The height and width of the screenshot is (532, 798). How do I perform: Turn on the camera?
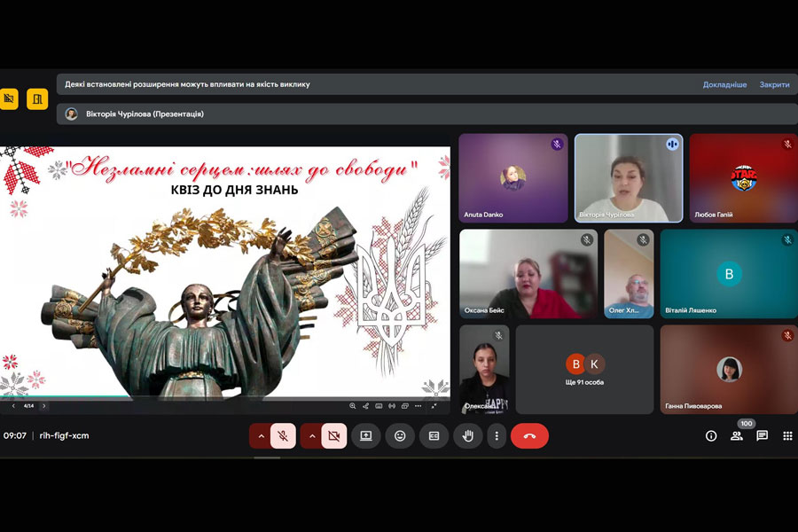click(x=334, y=435)
